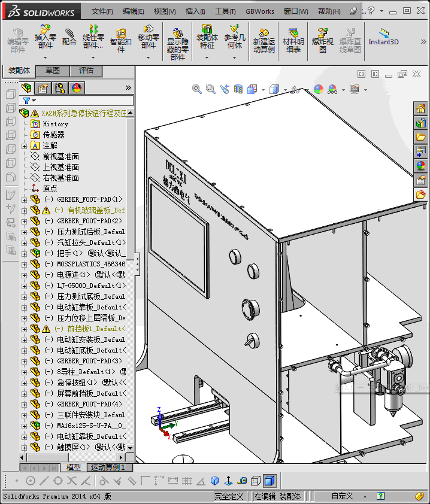
Task: Open the 视图(V) menu
Action: pos(165,11)
